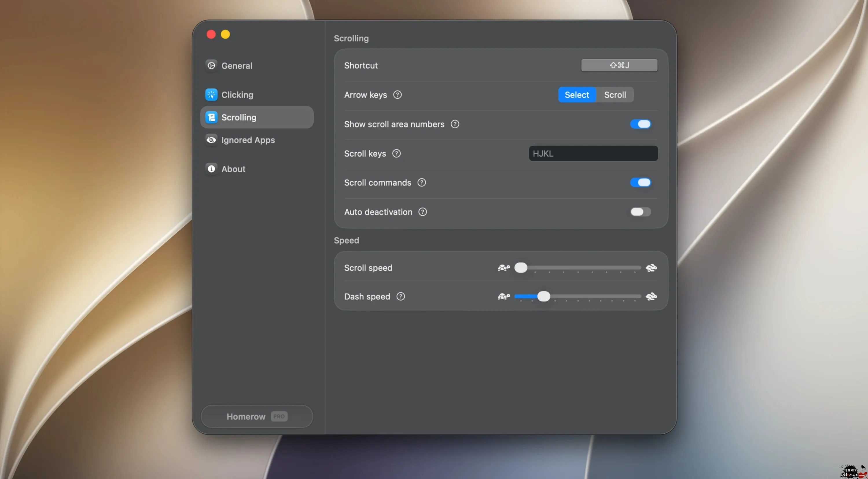Choose Scroll for Arrow keys
Viewport: 868px width, 479px height.
coord(615,95)
